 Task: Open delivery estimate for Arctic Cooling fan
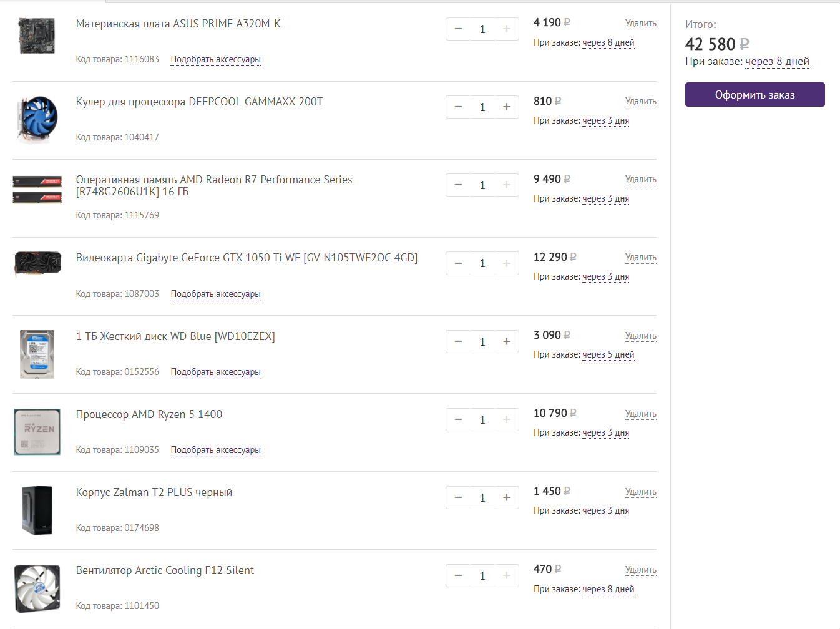(x=608, y=589)
